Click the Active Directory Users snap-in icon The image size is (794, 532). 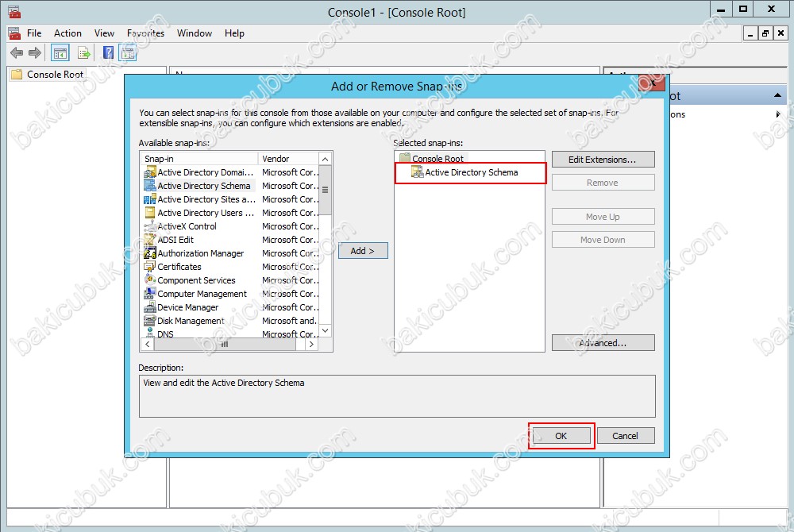tap(149, 213)
